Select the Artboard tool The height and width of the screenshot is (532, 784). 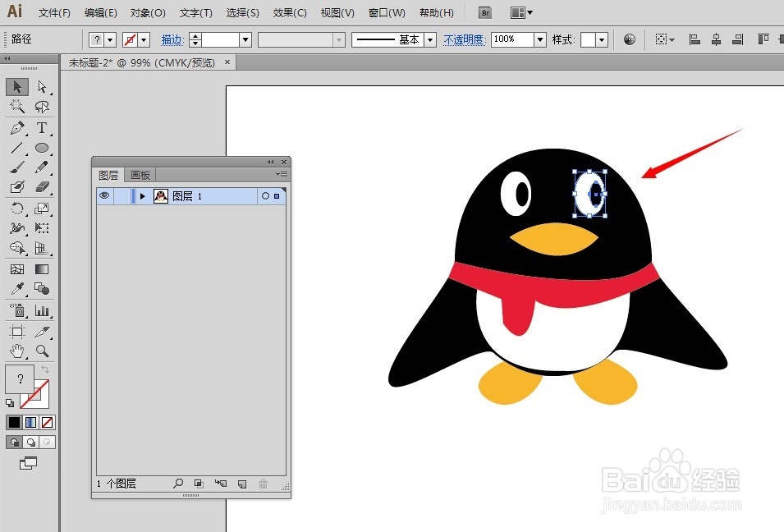pyautogui.click(x=17, y=332)
